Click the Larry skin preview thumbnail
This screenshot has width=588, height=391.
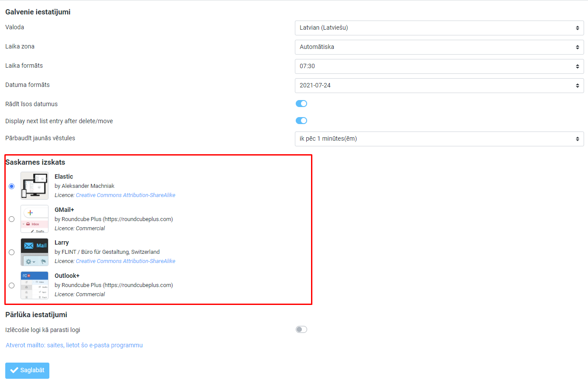[35, 252]
